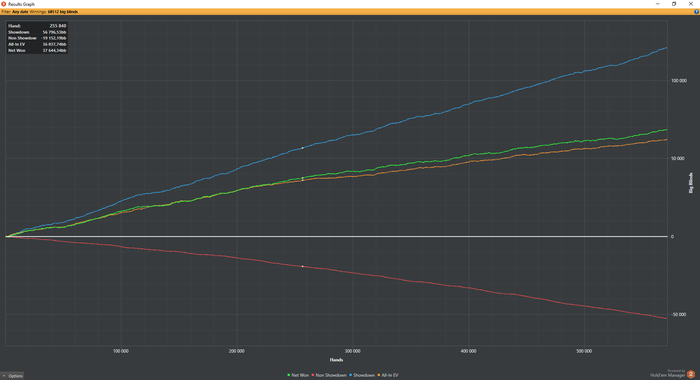Viewport: 700px width, 380px height.
Task: Open the Options menu at bottom left
Action: click(x=12, y=376)
